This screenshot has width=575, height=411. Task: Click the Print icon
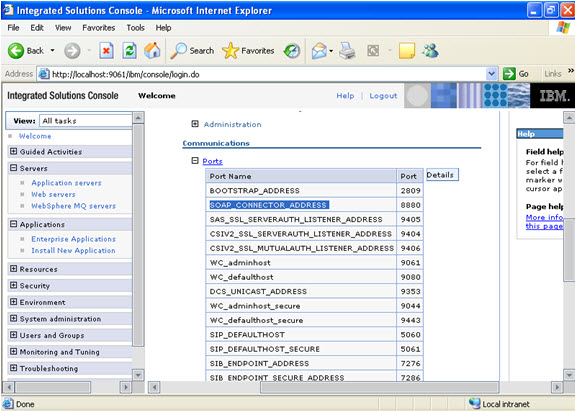pos(347,51)
